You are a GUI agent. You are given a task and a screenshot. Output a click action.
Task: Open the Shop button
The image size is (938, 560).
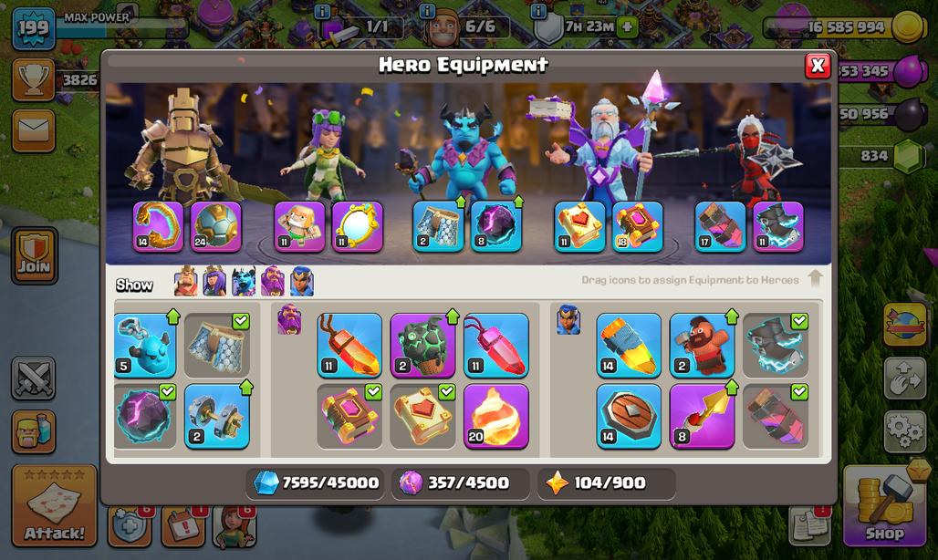point(884,506)
